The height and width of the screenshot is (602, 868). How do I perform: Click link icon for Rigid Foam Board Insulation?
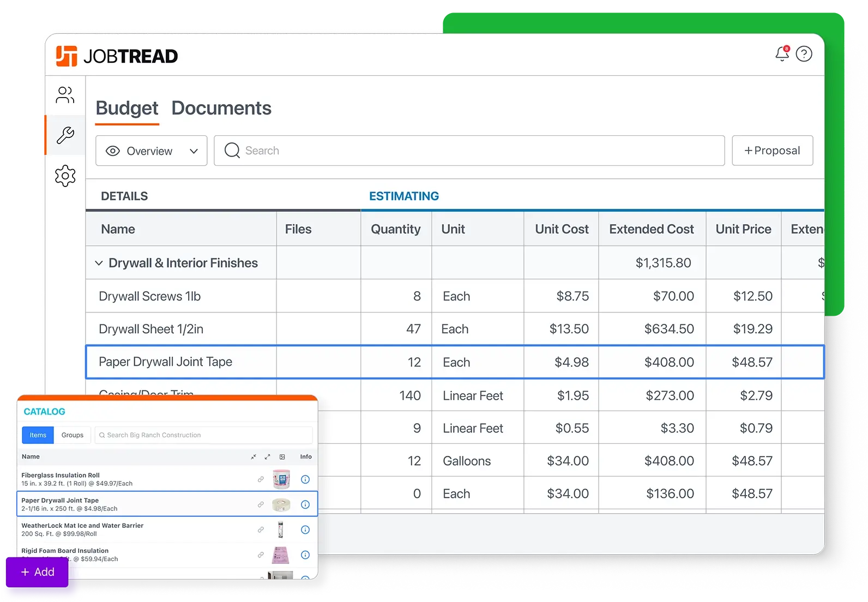261,555
